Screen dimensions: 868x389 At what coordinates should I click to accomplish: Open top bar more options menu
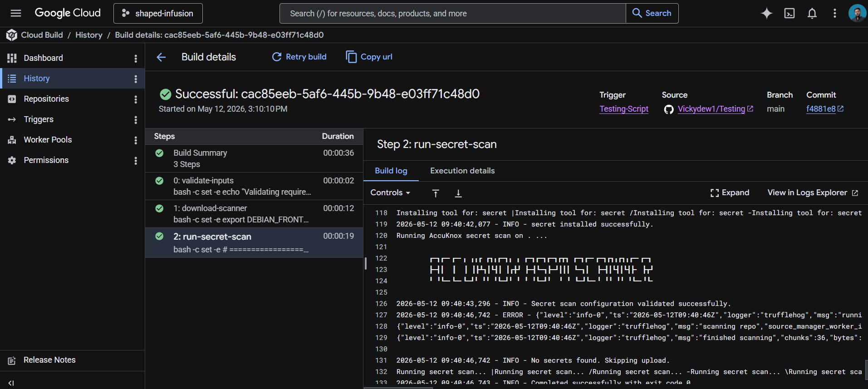point(834,13)
